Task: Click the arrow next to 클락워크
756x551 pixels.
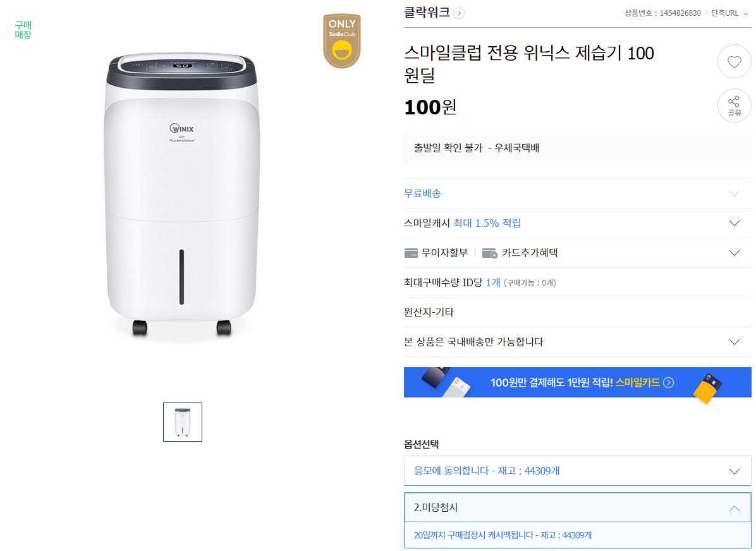Action: click(459, 13)
